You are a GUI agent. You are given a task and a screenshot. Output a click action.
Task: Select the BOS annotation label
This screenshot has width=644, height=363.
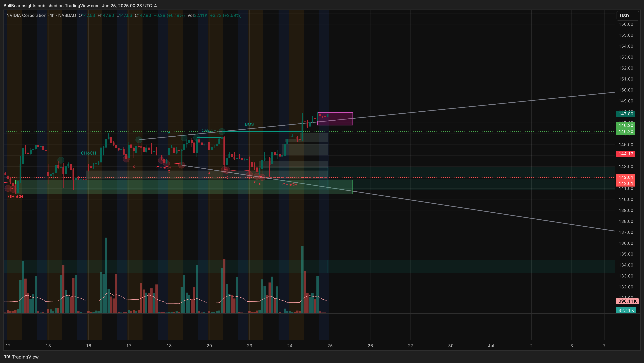(249, 124)
